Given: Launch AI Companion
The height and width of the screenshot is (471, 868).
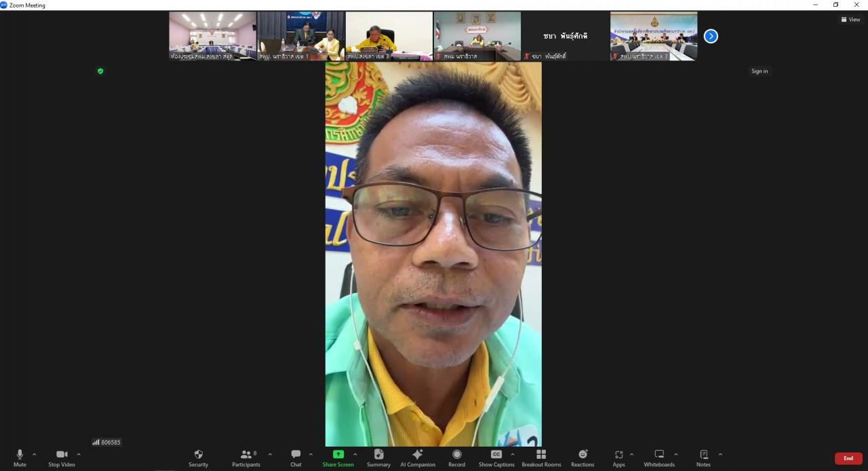Looking at the screenshot, I should [x=418, y=458].
